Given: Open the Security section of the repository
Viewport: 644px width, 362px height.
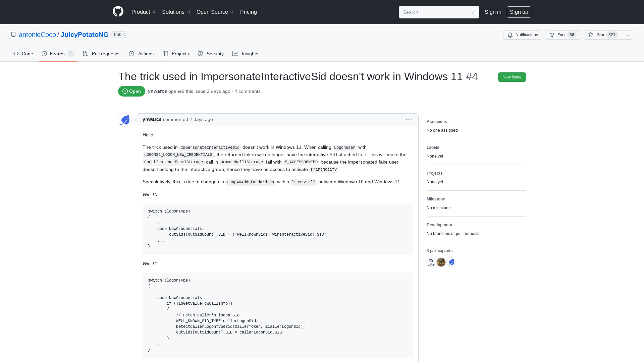Looking at the screenshot, I should point(211,54).
